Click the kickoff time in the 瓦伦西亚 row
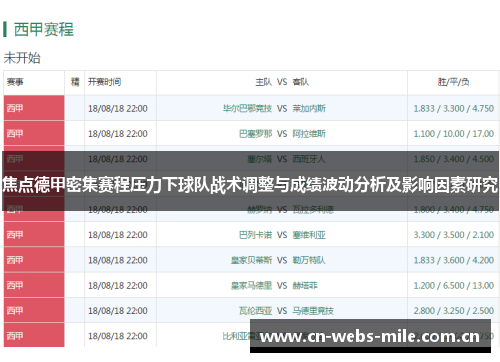Screen dimensions: 500x362 (x=118, y=311)
